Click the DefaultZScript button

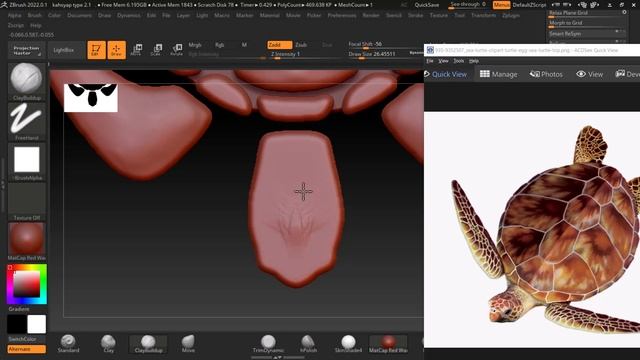tap(529, 5)
